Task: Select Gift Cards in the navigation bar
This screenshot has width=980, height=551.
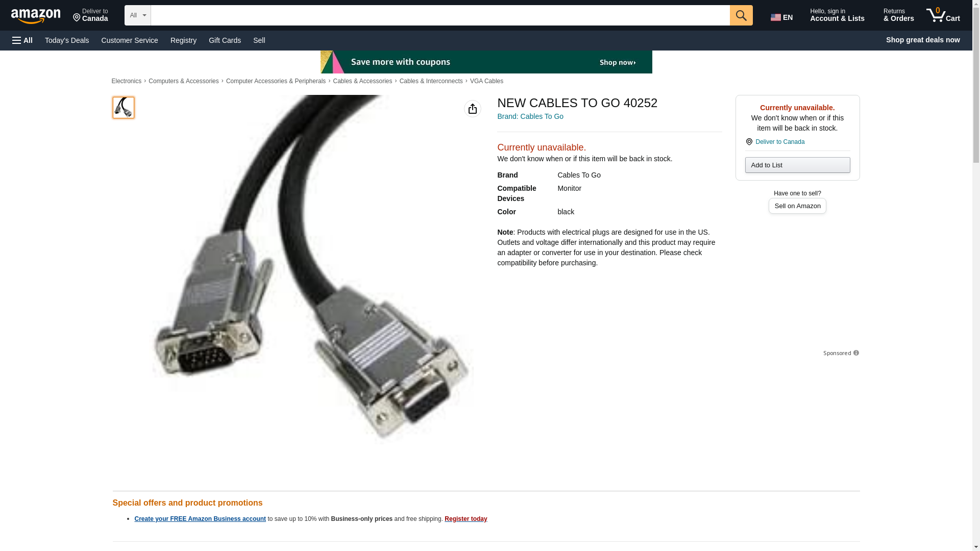Action: [225, 40]
